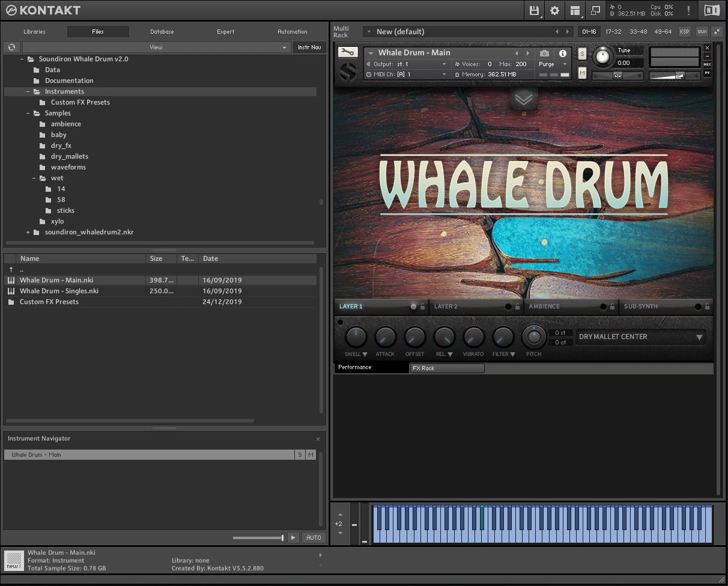The height and width of the screenshot is (586, 728).
Task: Click the Tune knob
Action: pos(602,57)
